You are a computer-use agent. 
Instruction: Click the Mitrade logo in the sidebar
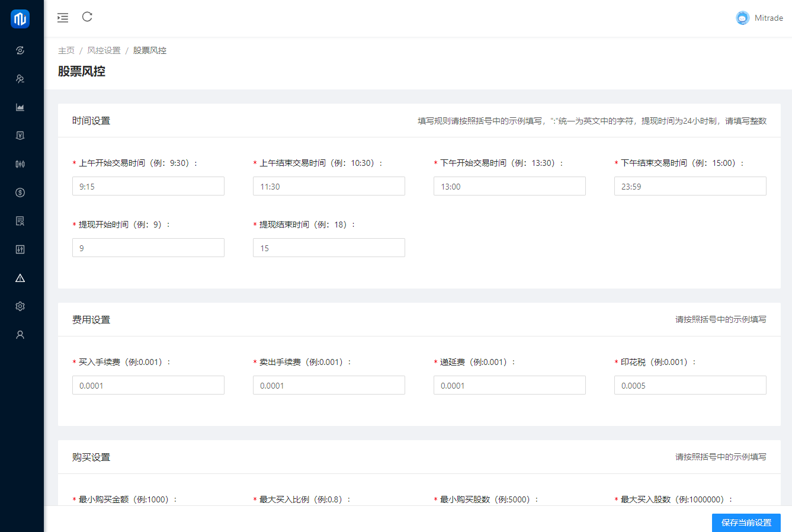point(20,19)
